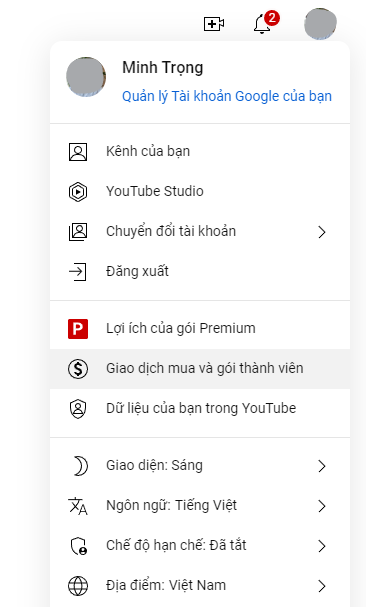Expand the Chuyển đổi tài khoản chevron
Image resolution: width=379 pixels, height=607 pixels.
(x=322, y=232)
